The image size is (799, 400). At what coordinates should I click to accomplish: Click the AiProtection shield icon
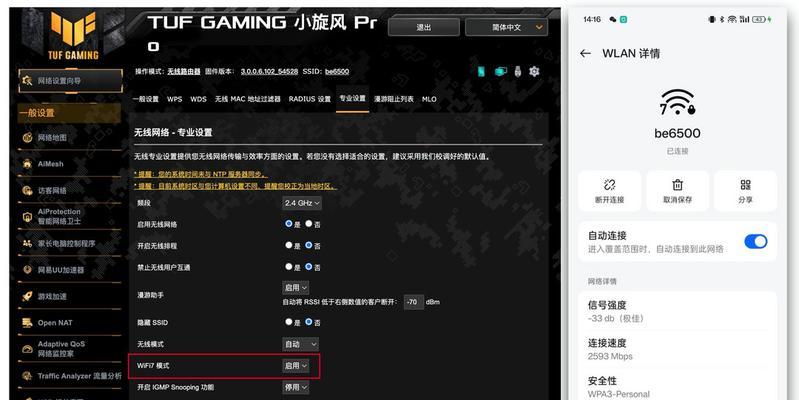(28, 217)
